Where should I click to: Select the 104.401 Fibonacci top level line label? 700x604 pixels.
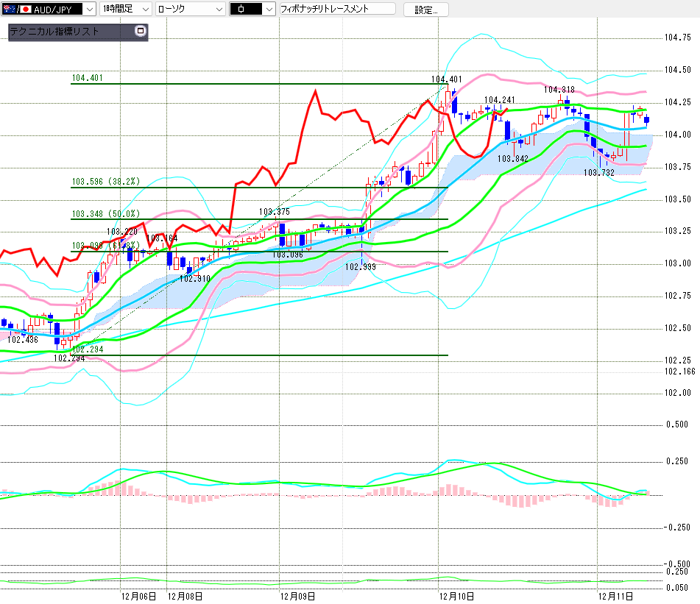86,77
